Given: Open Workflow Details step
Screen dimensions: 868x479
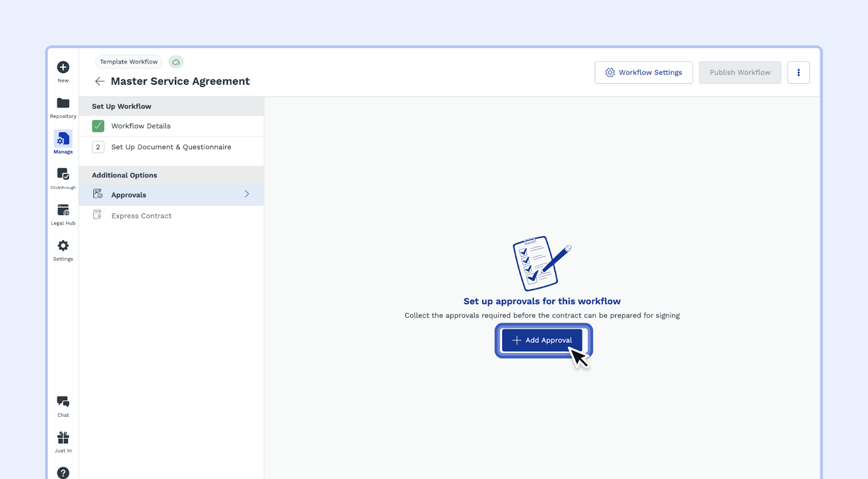Looking at the screenshot, I should pos(171,126).
